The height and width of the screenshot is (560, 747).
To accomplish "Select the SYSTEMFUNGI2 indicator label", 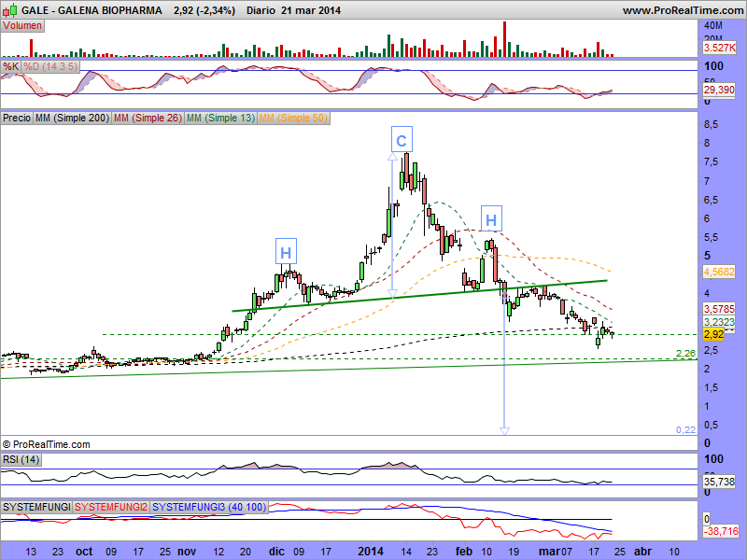I will [x=111, y=507].
